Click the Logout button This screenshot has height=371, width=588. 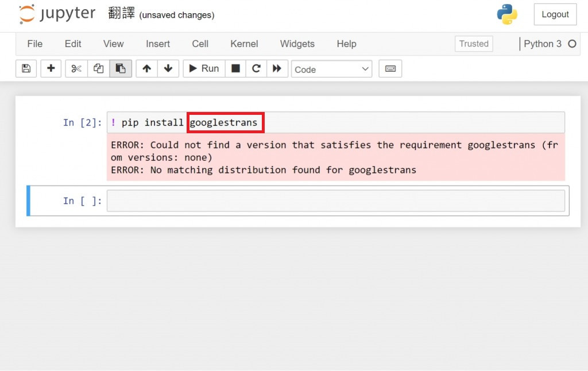[x=555, y=14]
